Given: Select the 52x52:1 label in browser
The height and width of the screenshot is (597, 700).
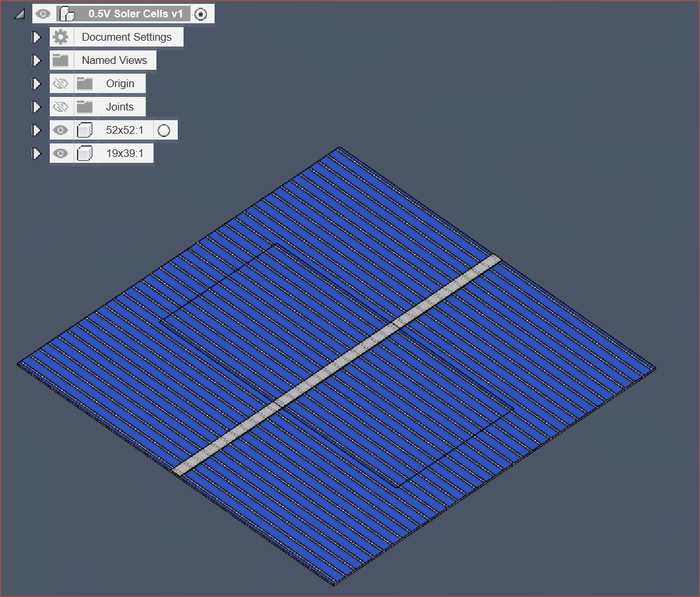Looking at the screenshot, I should click(124, 131).
